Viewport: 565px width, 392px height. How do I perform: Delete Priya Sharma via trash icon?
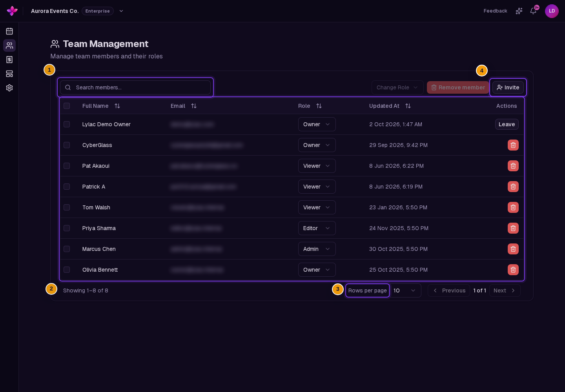tap(513, 228)
